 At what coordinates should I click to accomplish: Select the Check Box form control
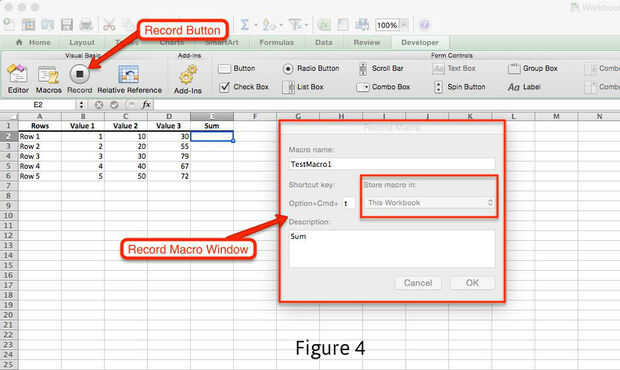pos(244,87)
